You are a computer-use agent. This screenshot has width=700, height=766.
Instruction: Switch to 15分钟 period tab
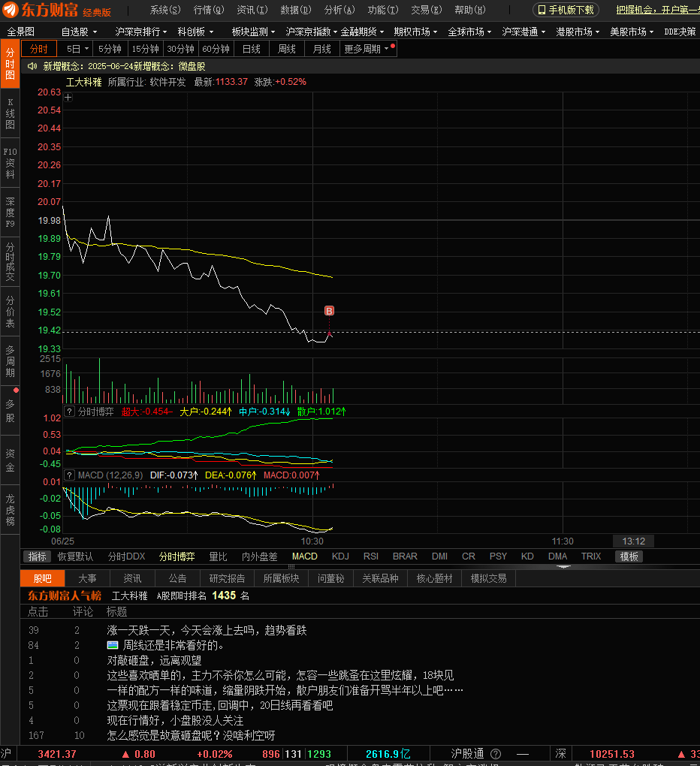146,50
